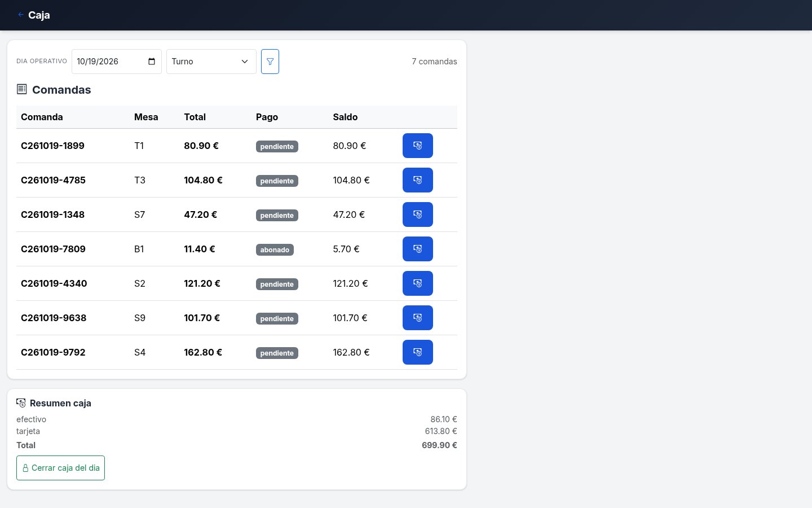Click the Resumen caja cash icon
This screenshot has width=812, height=508.
pyautogui.click(x=21, y=403)
